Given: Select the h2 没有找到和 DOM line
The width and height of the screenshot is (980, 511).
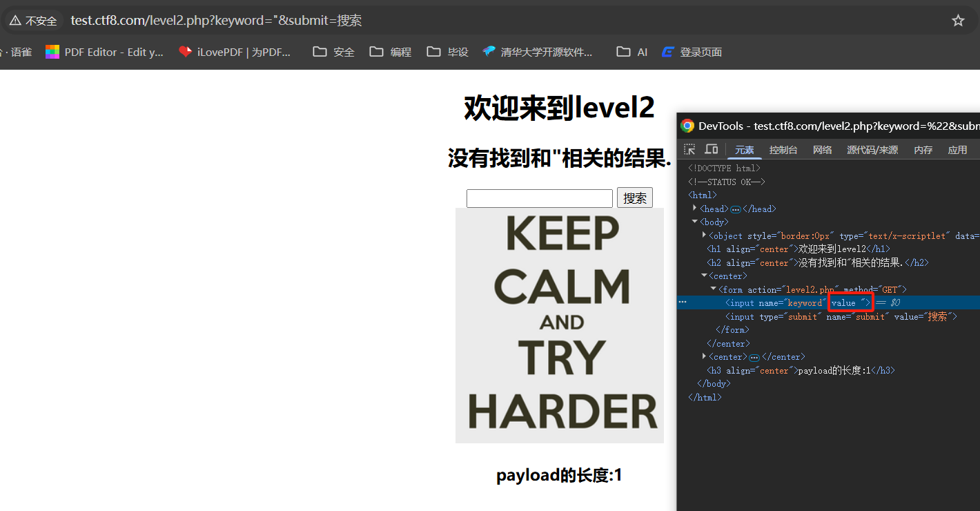Looking at the screenshot, I should [x=817, y=262].
